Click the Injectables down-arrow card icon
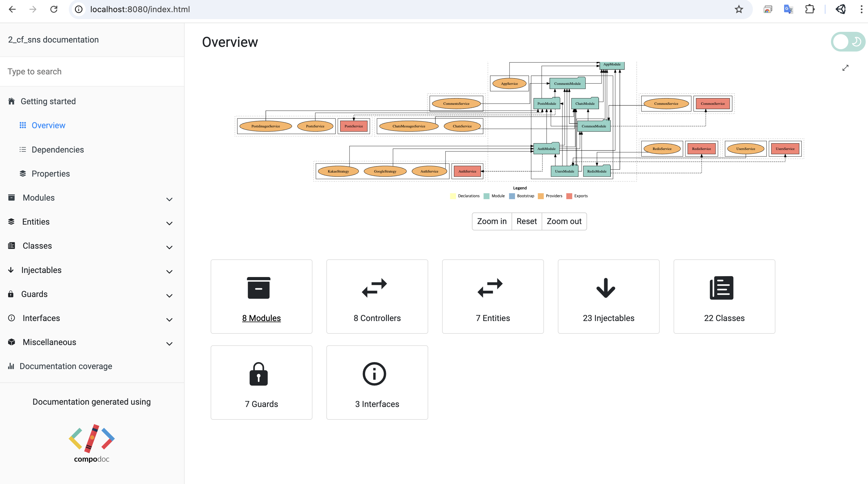This screenshot has height=484, width=868. pyautogui.click(x=606, y=288)
